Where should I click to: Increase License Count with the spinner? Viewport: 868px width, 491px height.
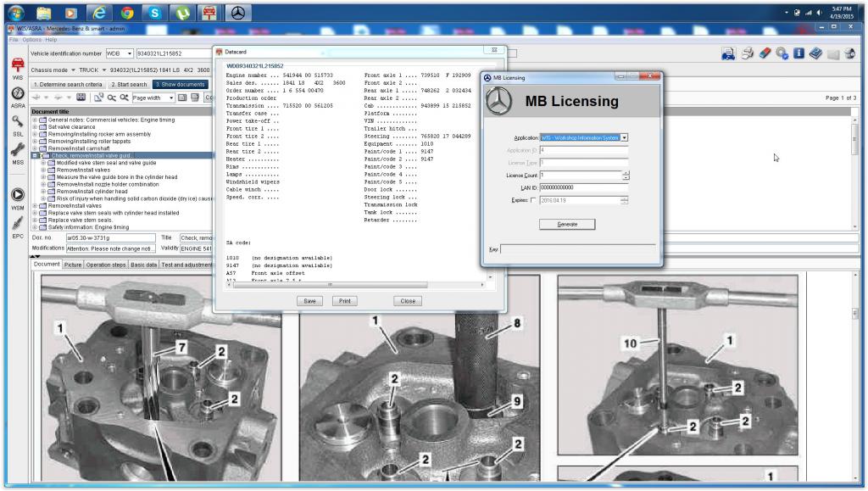pos(626,172)
